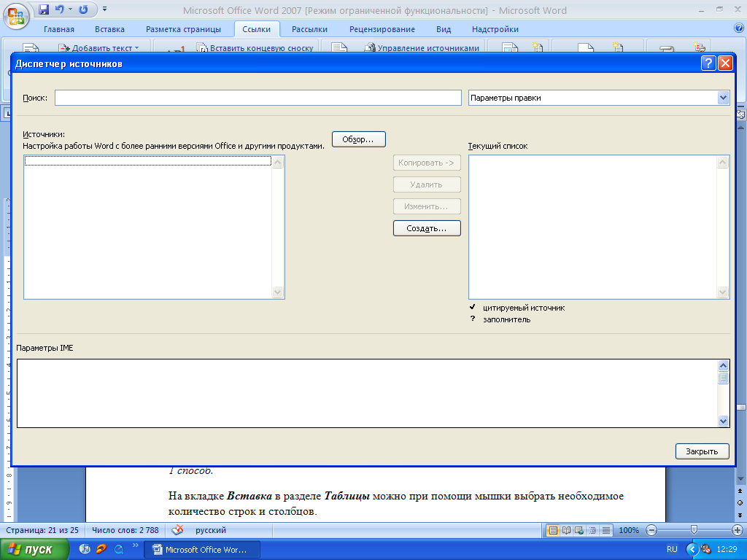The width and height of the screenshot is (747, 560).
Task: Switch to the Вставка ribbon tab
Action: (109, 29)
